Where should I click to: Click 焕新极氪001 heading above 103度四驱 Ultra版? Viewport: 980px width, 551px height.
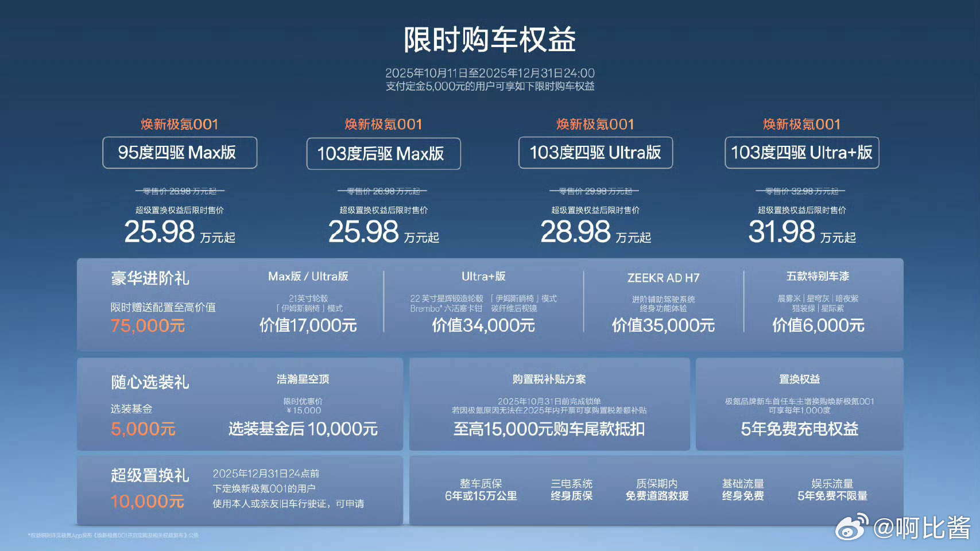[x=595, y=125]
